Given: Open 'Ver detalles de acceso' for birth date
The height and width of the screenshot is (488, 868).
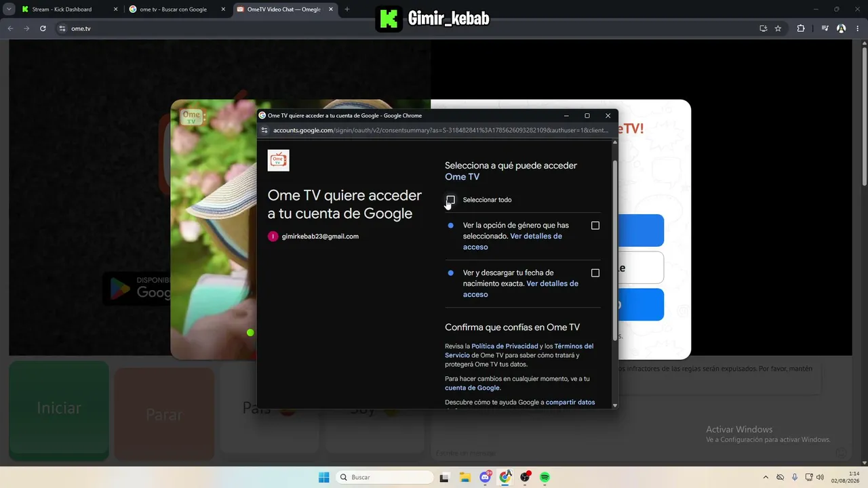Looking at the screenshot, I should click(521, 289).
